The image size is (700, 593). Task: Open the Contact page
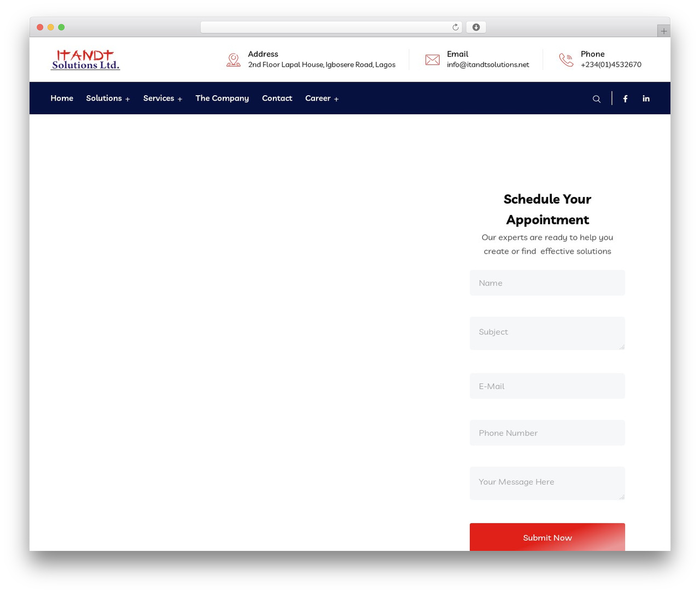277,98
